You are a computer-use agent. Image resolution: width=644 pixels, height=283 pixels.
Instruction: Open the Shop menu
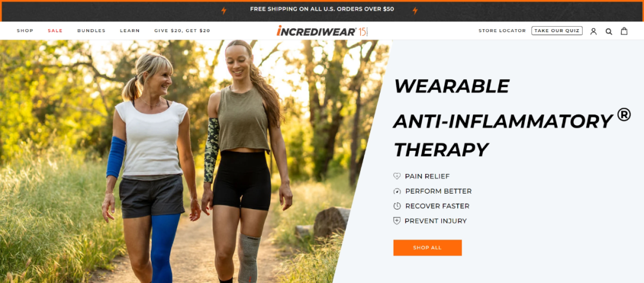point(25,31)
